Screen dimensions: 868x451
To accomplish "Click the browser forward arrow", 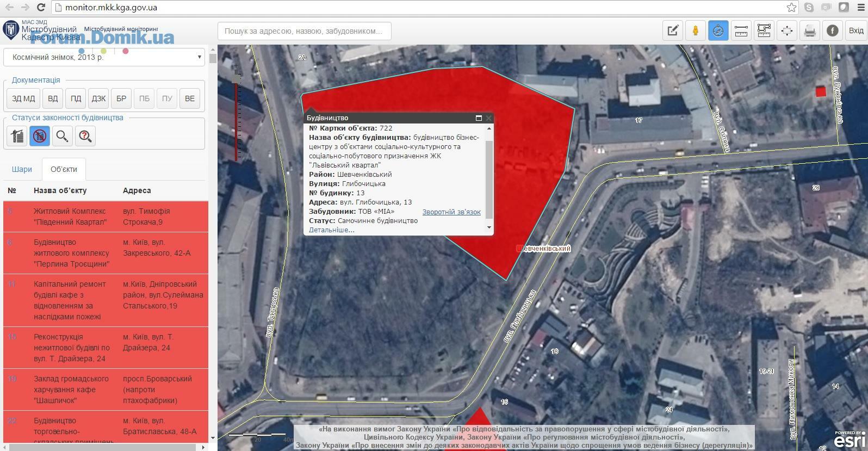I will [x=25, y=8].
